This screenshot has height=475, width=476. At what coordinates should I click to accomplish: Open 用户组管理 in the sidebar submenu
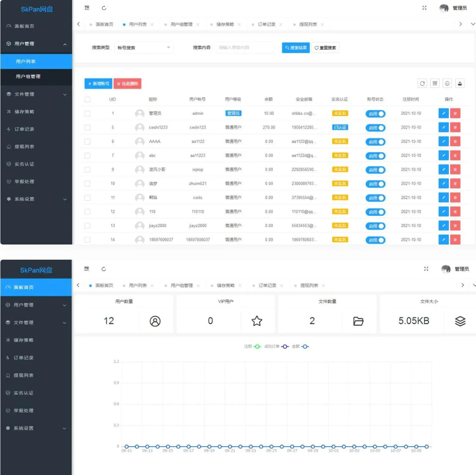28,77
